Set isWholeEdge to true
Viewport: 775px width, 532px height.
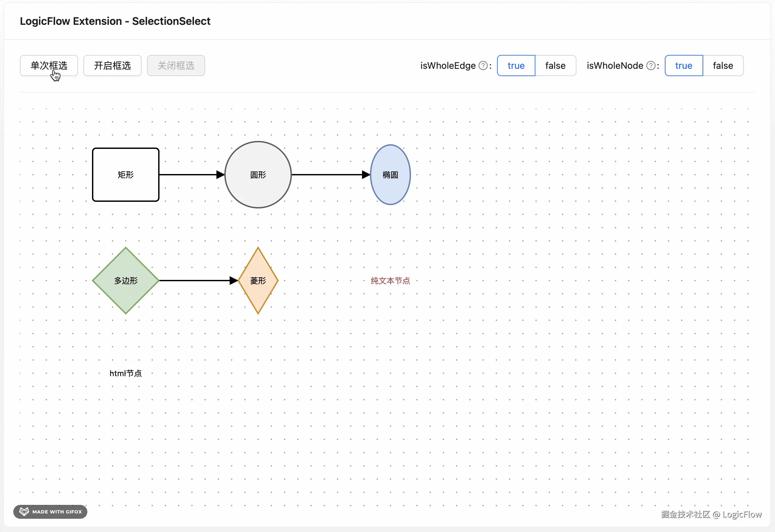coord(516,66)
